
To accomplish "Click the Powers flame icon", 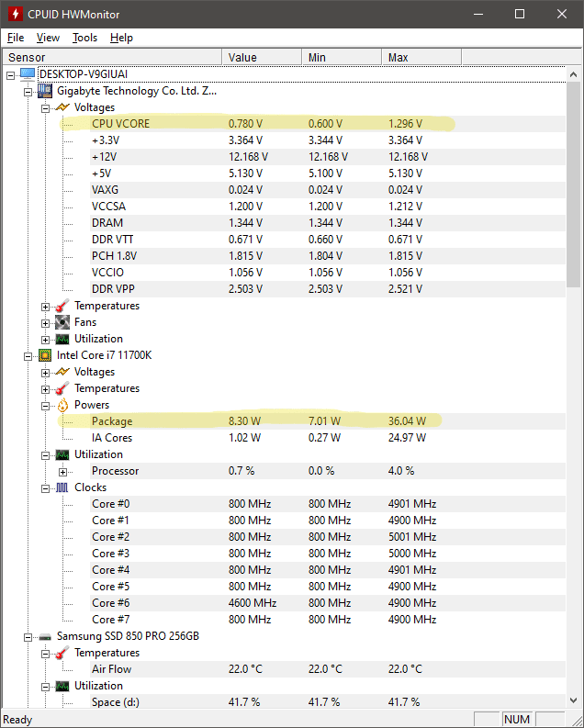I will tap(62, 406).
